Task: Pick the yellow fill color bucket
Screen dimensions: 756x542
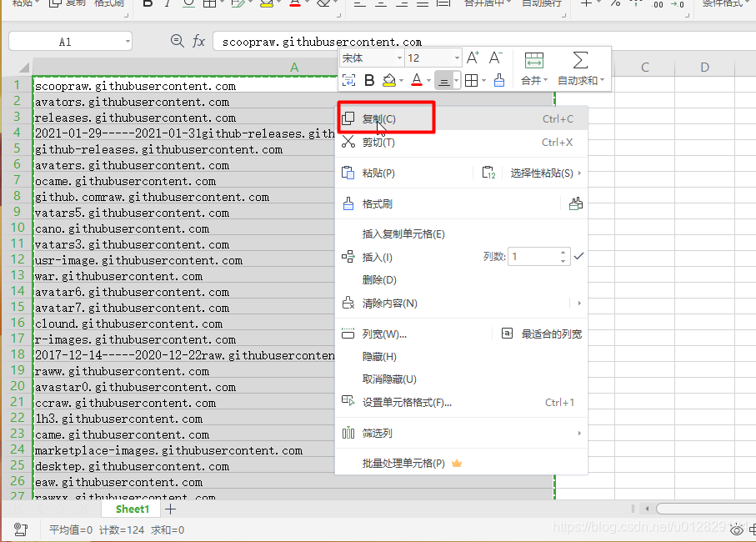Action: 388,81
